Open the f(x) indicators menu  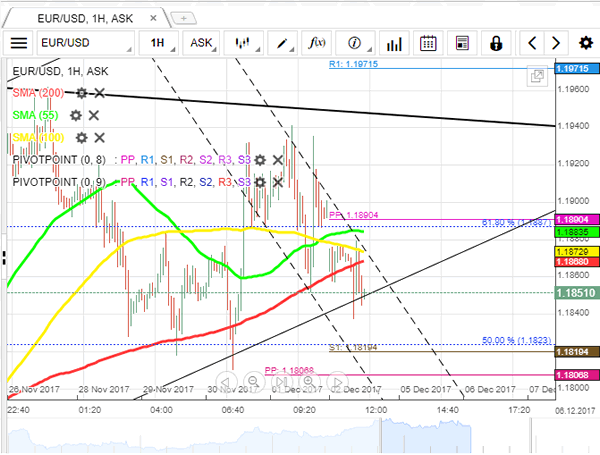point(317,43)
